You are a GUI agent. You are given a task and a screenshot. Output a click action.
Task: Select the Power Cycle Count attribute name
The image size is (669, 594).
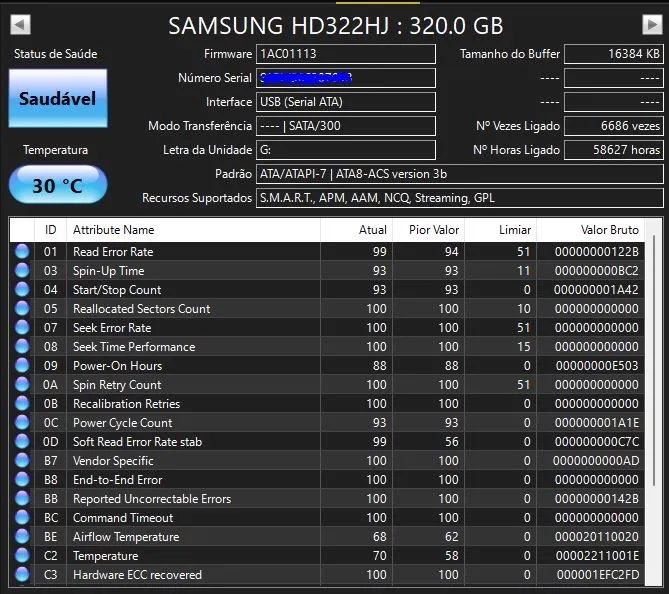point(122,423)
